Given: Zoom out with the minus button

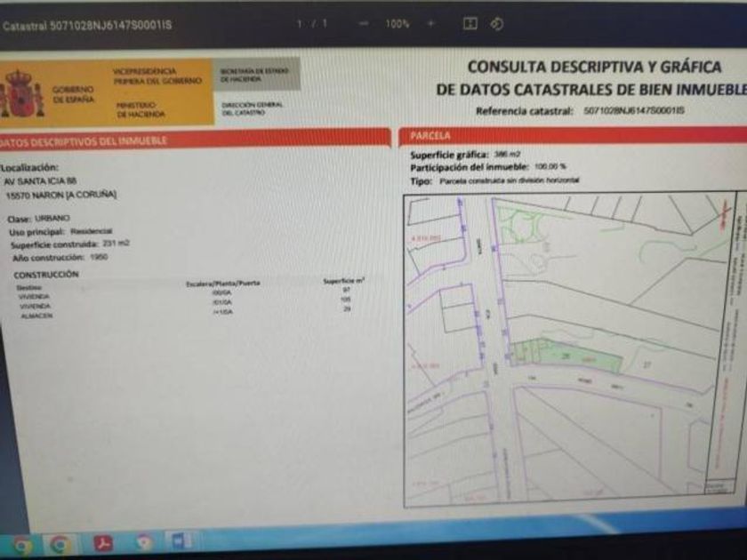Looking at the screenshot, I should [x=363, y=23].
